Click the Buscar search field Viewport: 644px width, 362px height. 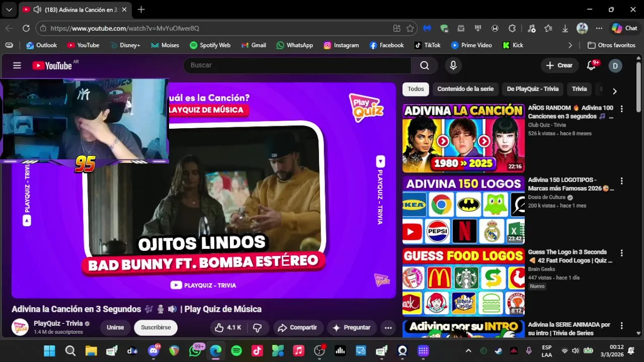tap(297, 65)
